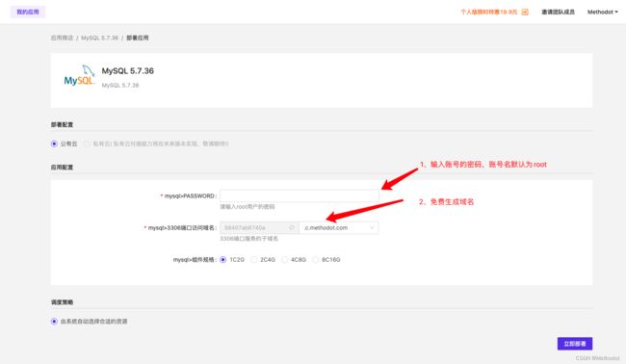Expand the Methodot account dropdown
The width and height of the screenshot is (626, 364).
(x=603, y=12)
